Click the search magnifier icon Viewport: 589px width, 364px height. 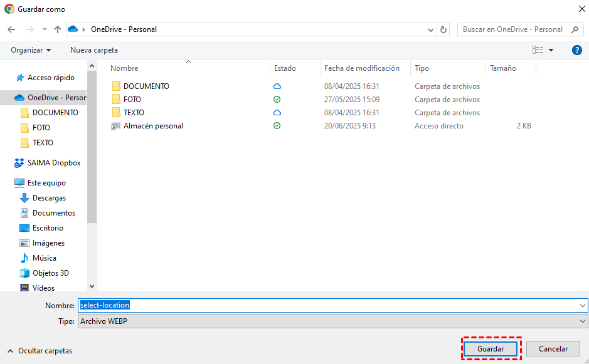[x=575, y=29]
